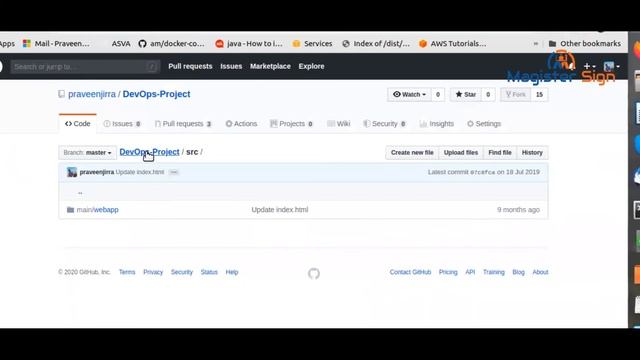Open the plus create-new dropdown
640x360 pixels.
589,66
